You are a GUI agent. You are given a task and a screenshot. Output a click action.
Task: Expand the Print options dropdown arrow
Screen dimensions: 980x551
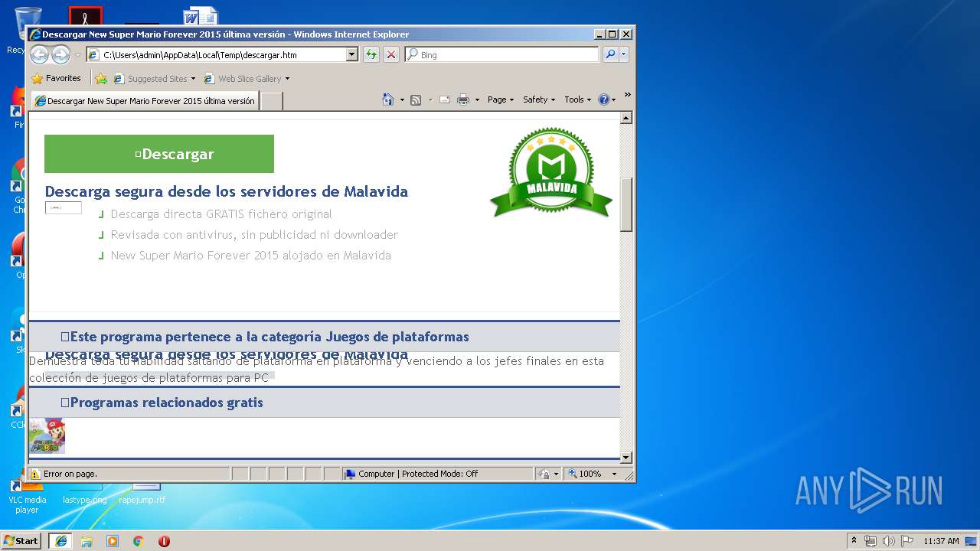[477, 99]
